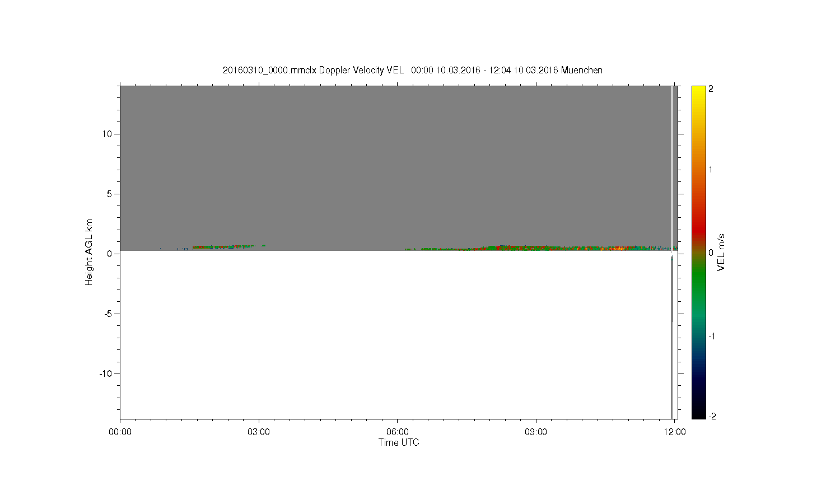Click the height tick label 5
The width and height of the screenshot is (840, 504).
point(110,194)
